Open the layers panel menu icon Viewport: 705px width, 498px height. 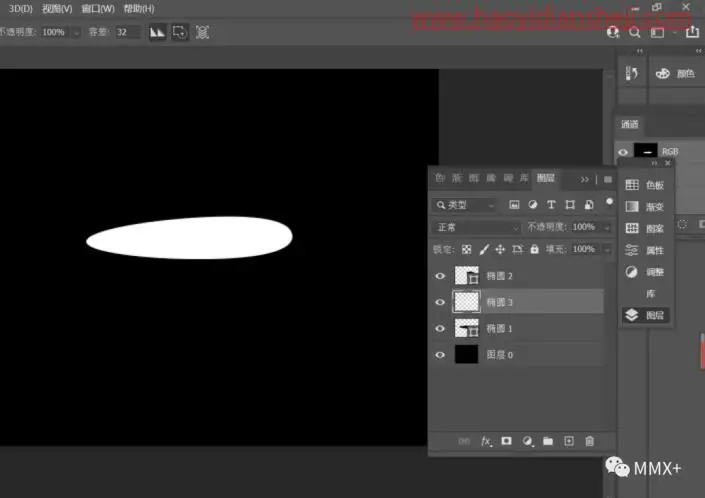(608, 179)
